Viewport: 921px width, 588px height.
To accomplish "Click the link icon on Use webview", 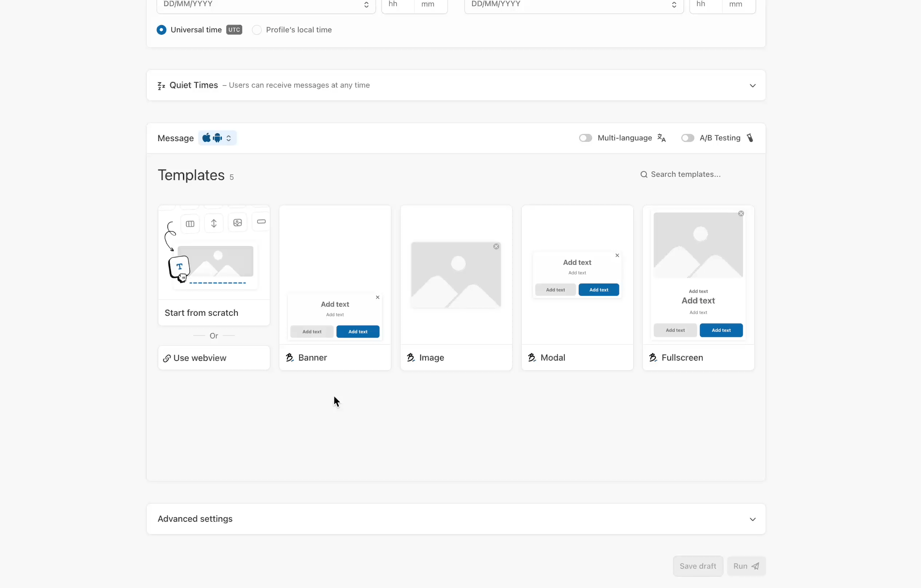I will pyautogui.click(x=167, y=358).
